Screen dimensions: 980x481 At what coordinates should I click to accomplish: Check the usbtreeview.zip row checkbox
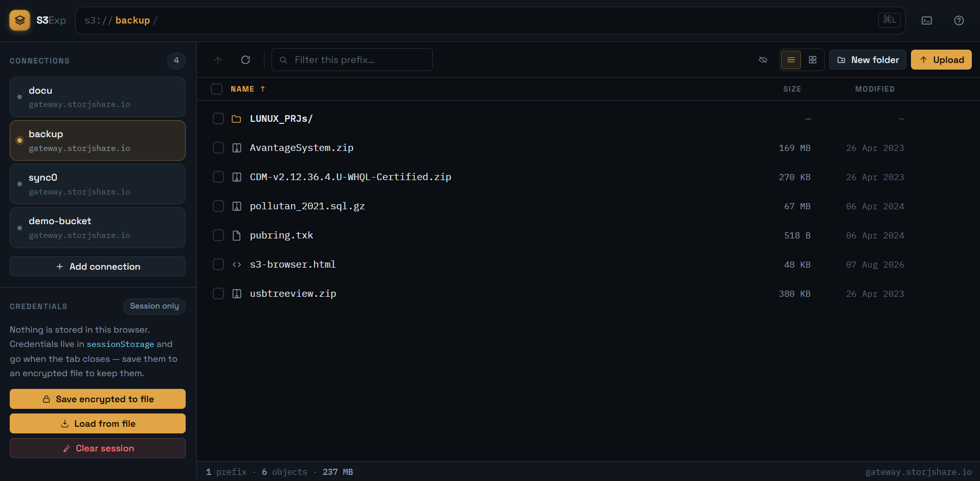pyautogui.click(x=218, y=294)
